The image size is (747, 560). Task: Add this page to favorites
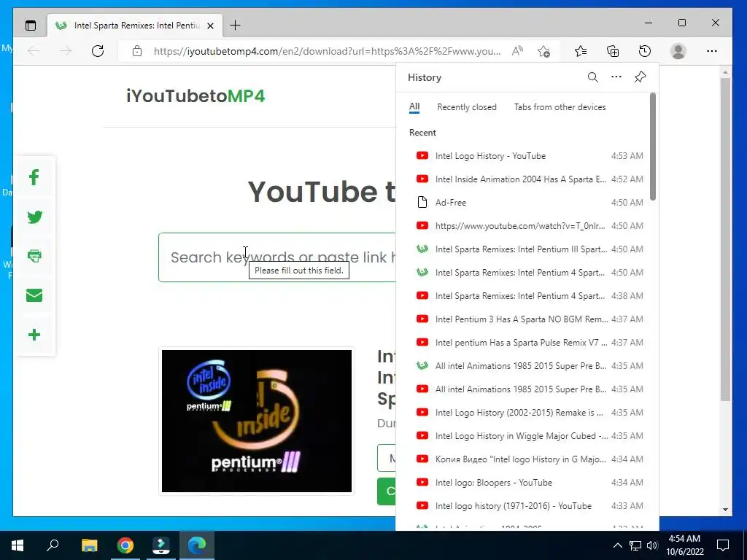pos(543,51)
